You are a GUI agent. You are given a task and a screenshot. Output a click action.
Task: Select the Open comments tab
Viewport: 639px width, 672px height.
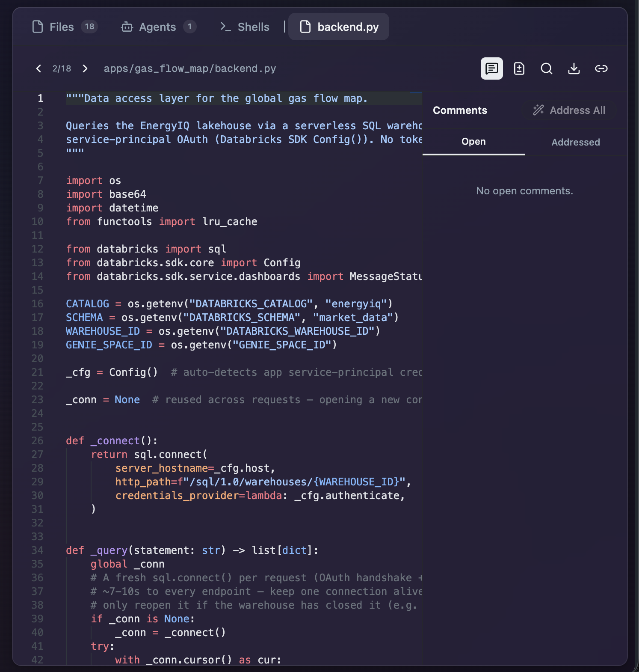(x=473, y=142)
